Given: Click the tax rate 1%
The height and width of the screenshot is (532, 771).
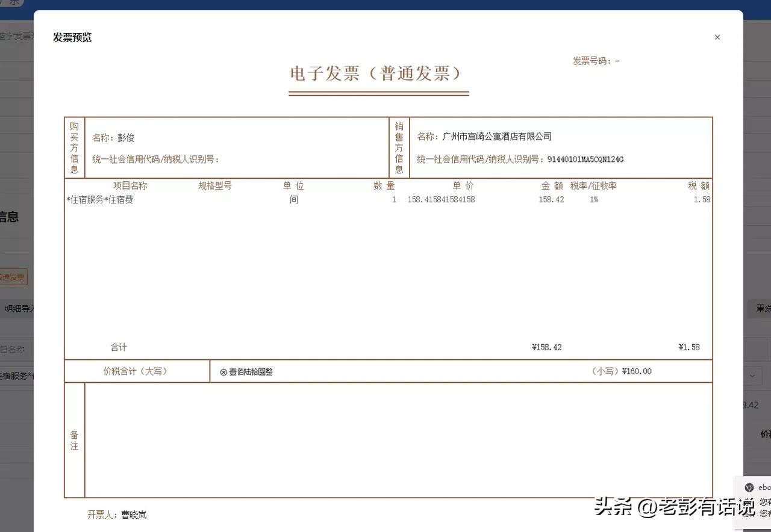Looking at the screenshot, I should point(594,200).
